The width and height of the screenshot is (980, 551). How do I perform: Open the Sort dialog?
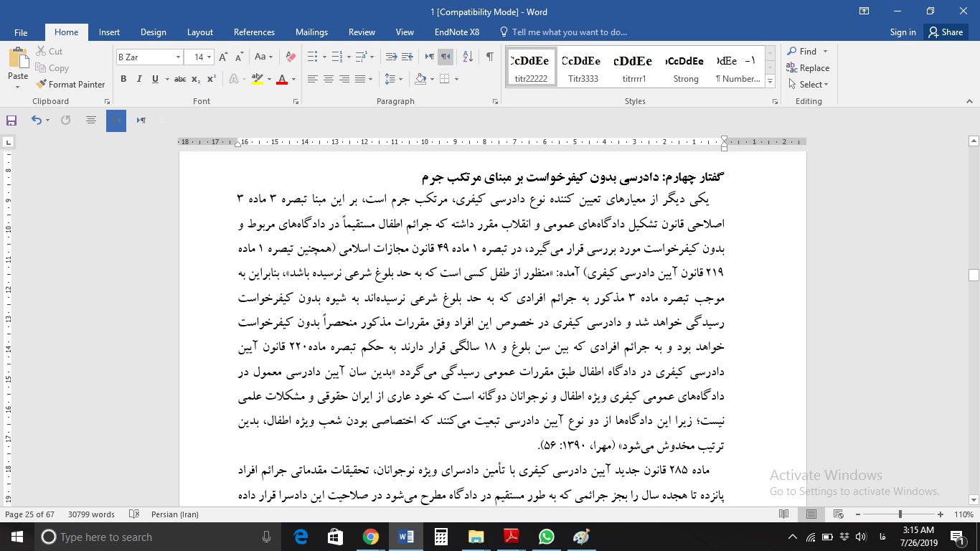(x=467, y=55)
